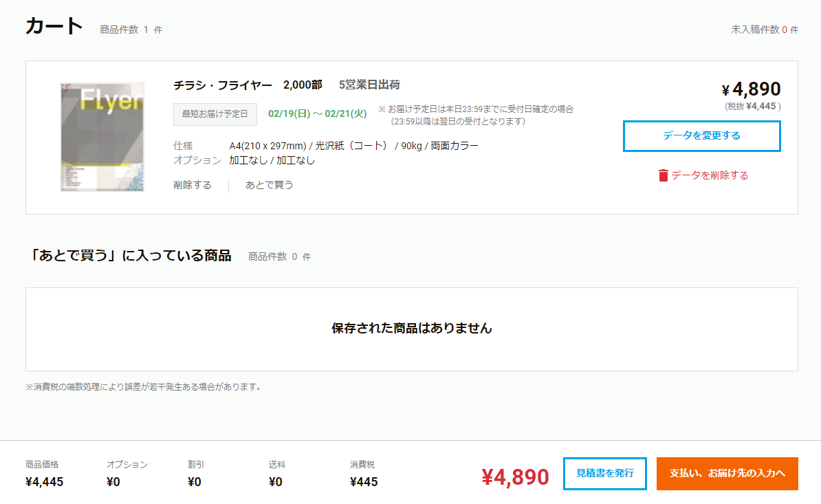
Task: Click the red trash can icon
Action: pyautogui.click(x=663, y=175)
